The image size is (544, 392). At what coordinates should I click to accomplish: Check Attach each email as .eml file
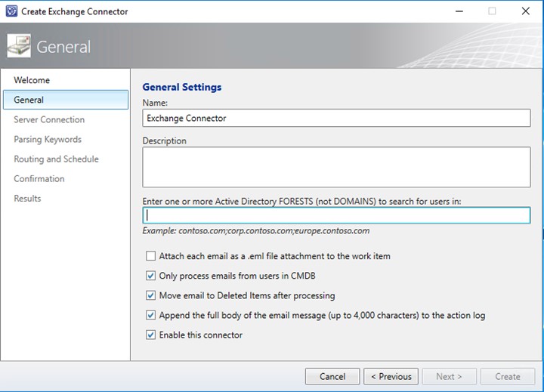tap(150, 256)
